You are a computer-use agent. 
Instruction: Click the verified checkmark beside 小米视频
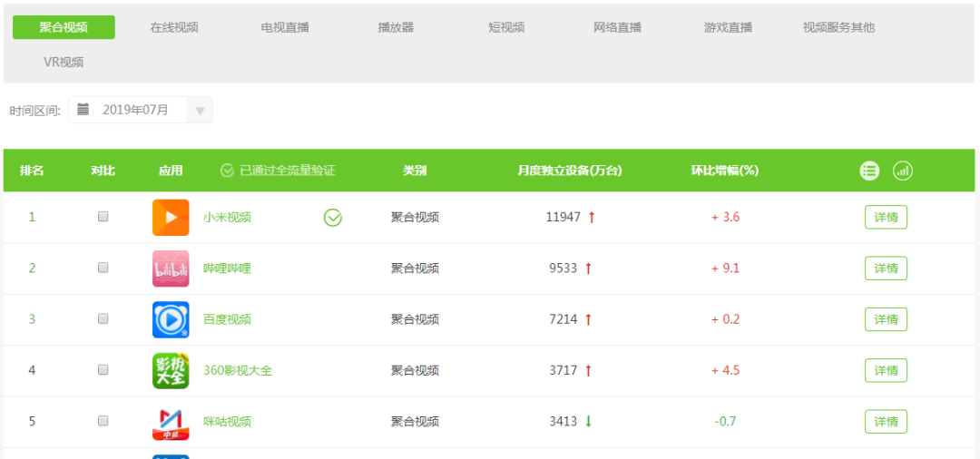click(x=332, y=218)
